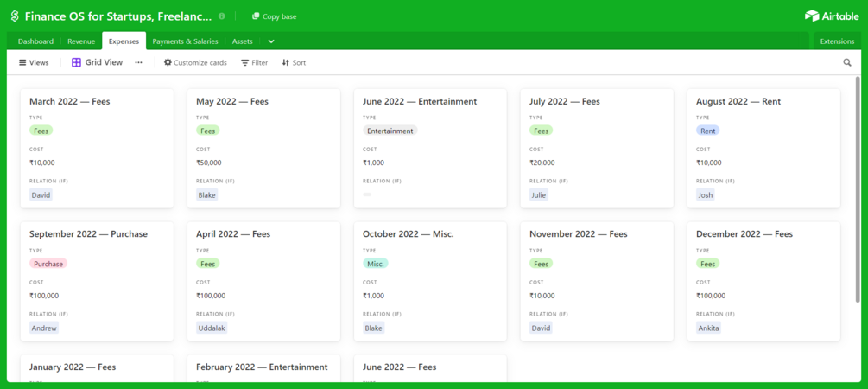Click the Purchase type tag
Image resolution: width=868 pixels, height=389 pixels.
48,264
